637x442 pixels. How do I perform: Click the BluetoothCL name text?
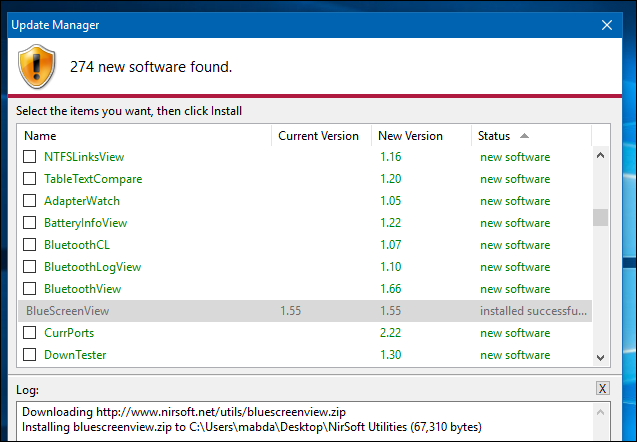point(77,245)
